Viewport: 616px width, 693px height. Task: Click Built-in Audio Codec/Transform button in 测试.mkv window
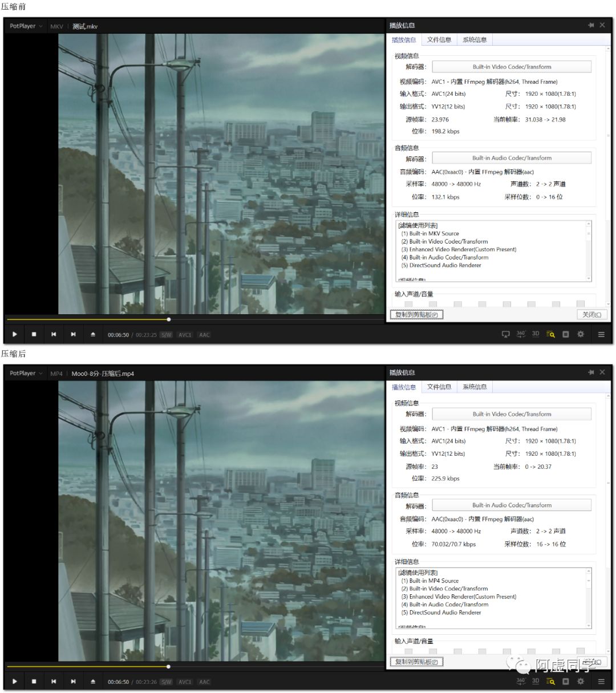[x=512, y=158]
